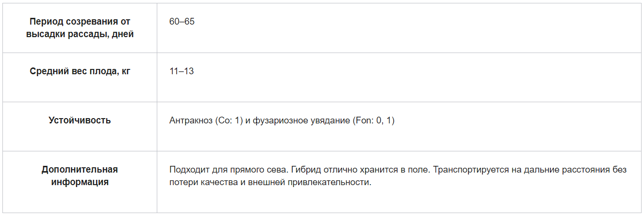
Task: Click the word "Антракноз"
Action: point(190,121)
